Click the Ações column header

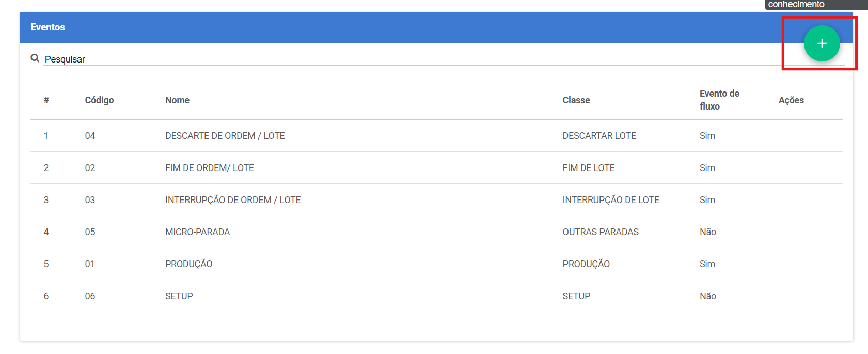pyautogui.click(x=791, y=100)
